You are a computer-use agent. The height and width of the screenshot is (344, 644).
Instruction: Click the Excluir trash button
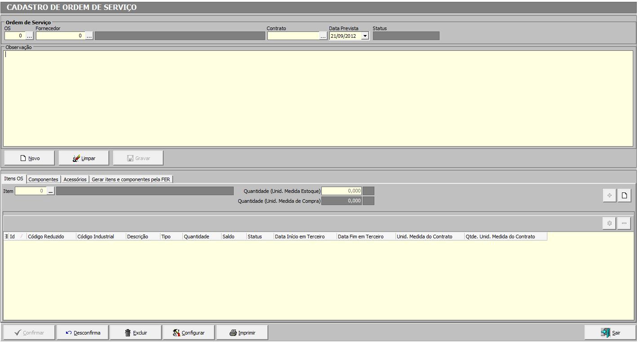coord(136,333)
